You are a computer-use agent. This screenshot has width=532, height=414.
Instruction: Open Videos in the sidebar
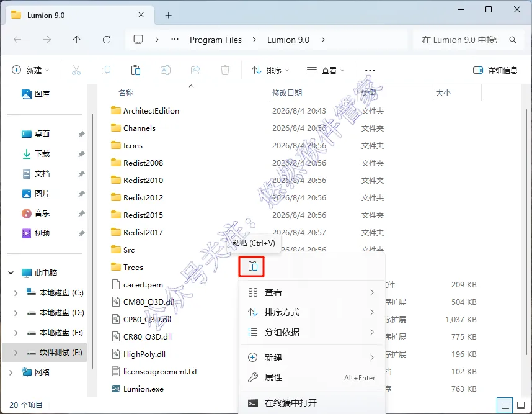pos(36,233)
